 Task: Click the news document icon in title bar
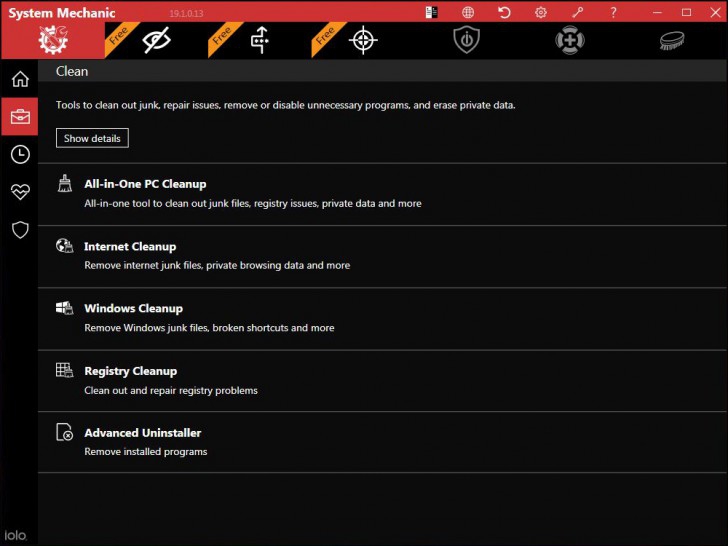tap(432, 13)
